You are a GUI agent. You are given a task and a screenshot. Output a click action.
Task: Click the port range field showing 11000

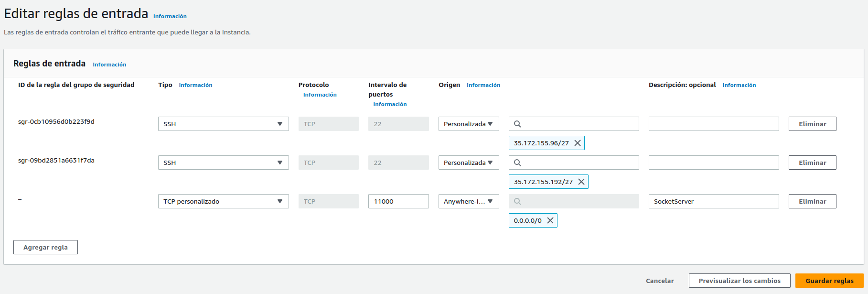coord(398,201)
